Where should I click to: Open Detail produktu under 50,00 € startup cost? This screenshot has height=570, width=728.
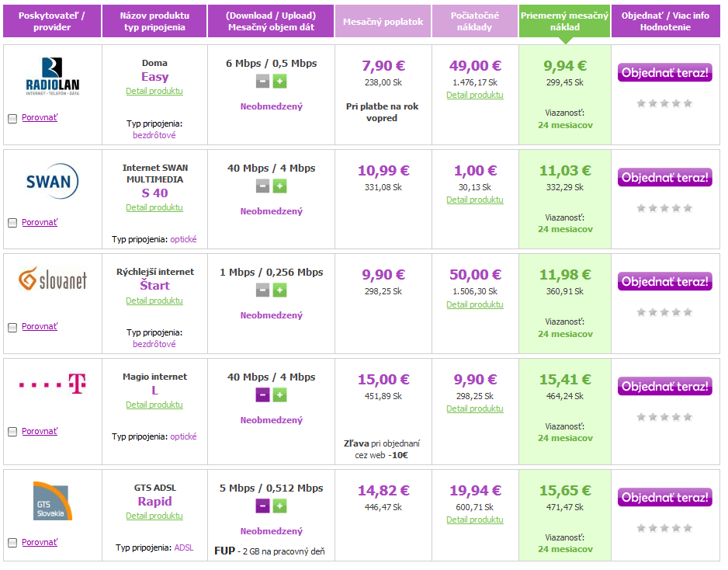(x=474, y=304)
